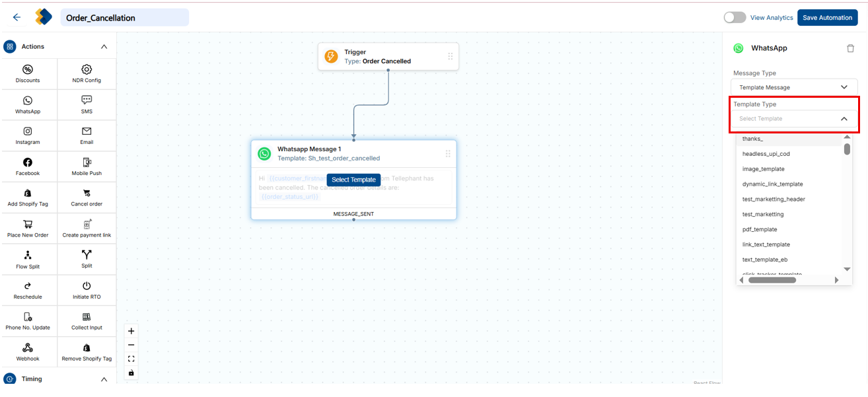The image size is (868, 397).
Task: Click the template list scroll-right arrow
Action: (x=837, y=280)
